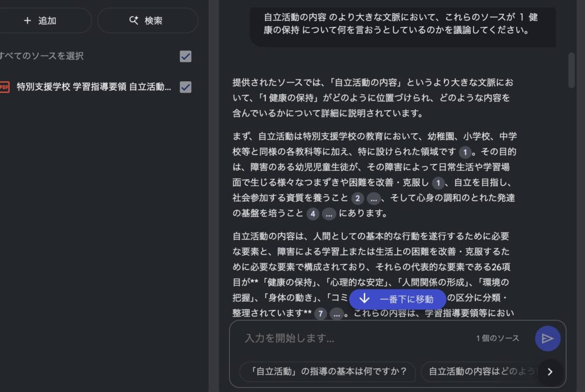The width and height of the screenshot is (585, 392).
Task: Select suggestion 自立活動の内容はどのよう
Action: [481, 371]
